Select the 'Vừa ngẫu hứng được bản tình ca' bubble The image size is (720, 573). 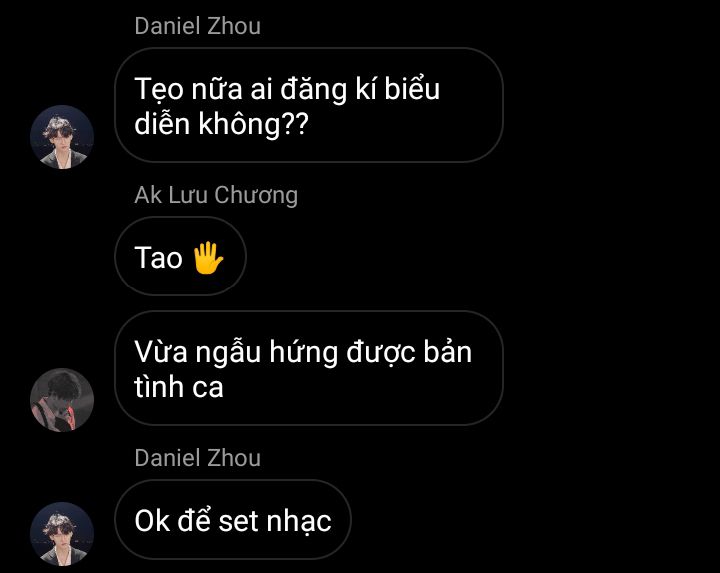[x=309, y=368]
